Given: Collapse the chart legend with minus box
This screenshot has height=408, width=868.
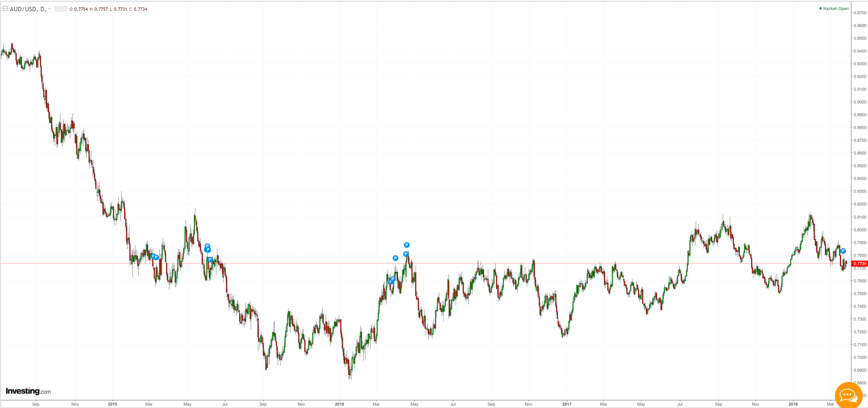Looking at the screenshot, I should [5, 9].
